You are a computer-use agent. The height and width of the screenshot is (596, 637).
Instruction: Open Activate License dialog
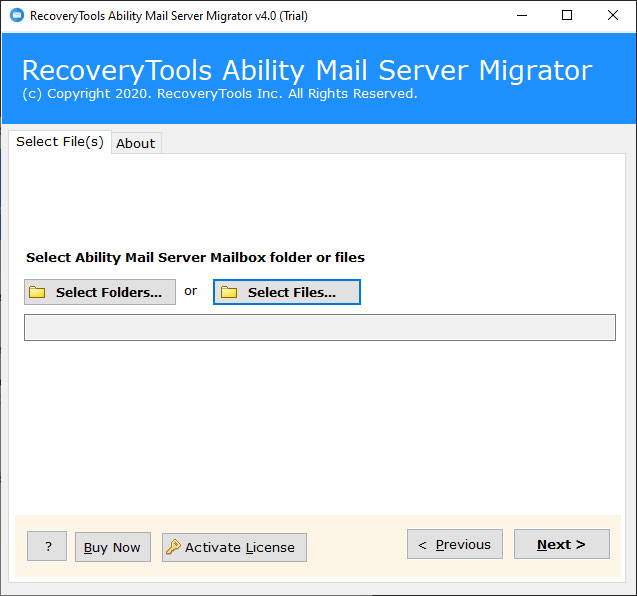tap(234, 548)
